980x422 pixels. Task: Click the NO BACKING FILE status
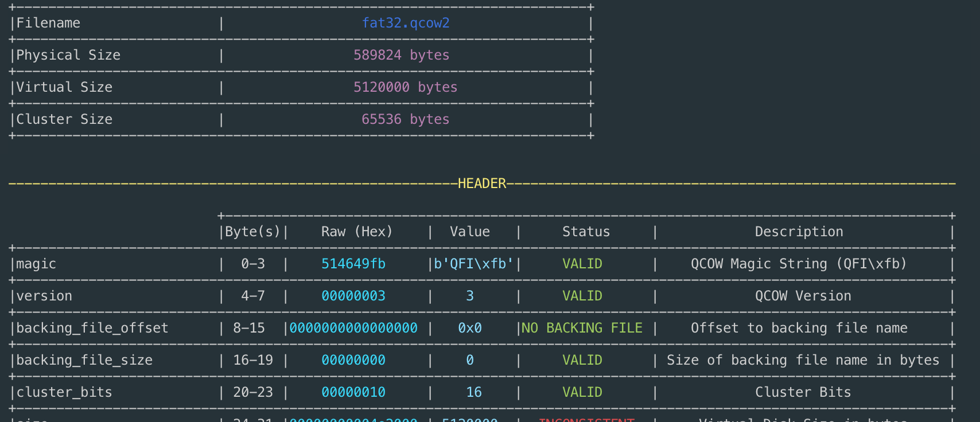point(582,328)
